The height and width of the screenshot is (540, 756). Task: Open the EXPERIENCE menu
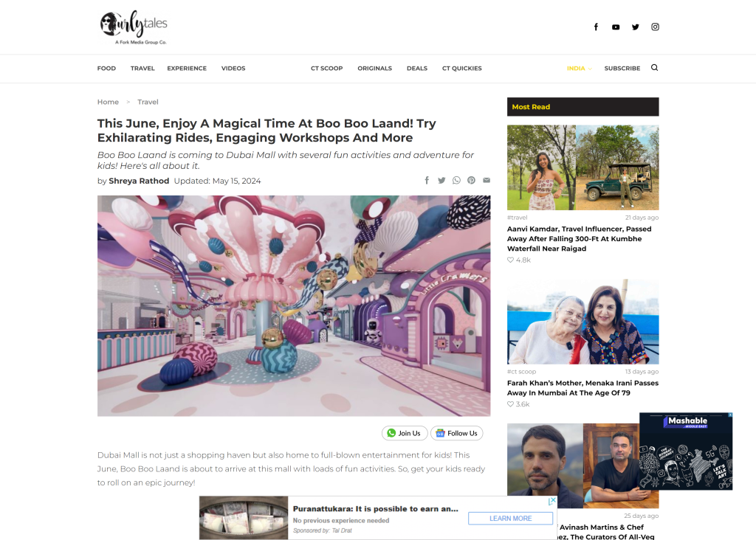tap(187, 69)
